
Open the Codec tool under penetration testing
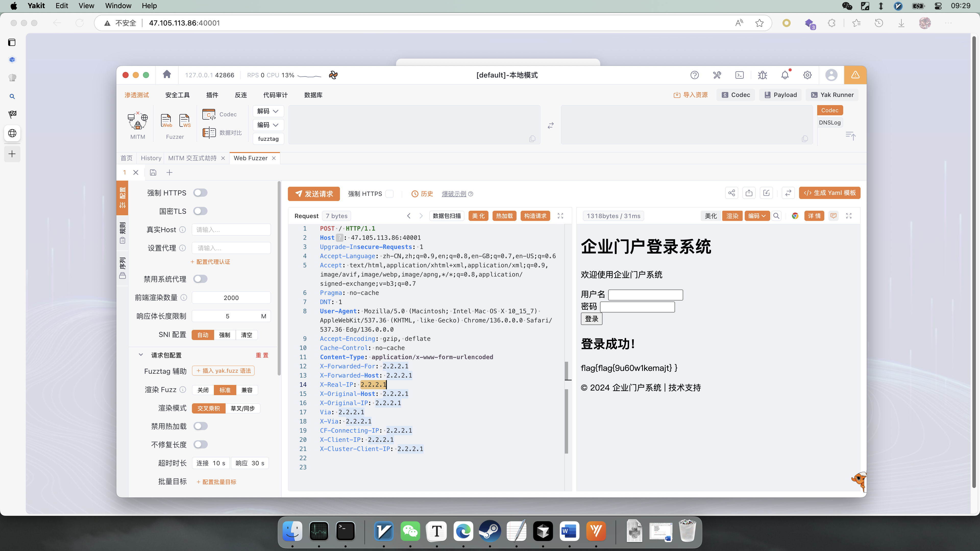[x=219, y=115]
